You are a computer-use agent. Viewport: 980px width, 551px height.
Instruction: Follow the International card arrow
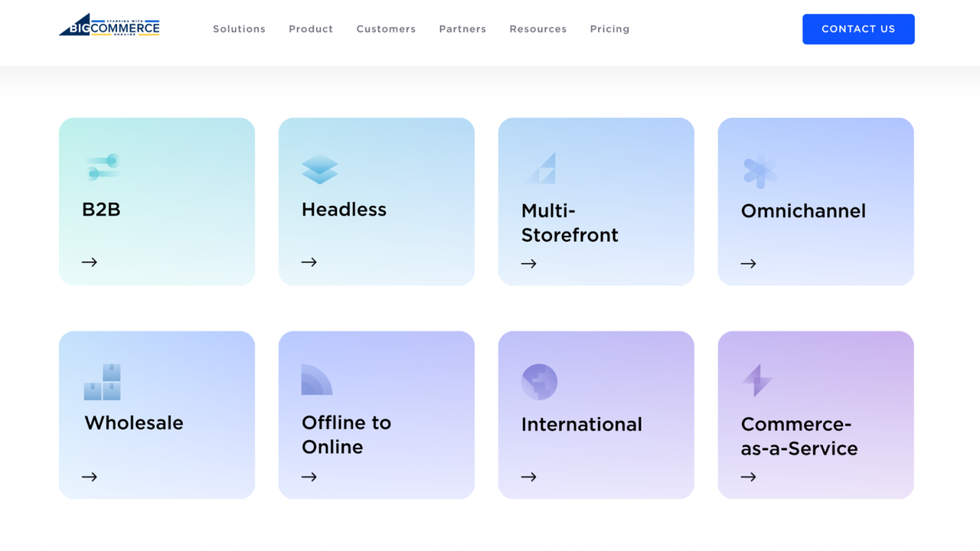pyautogui.click(x=528, y=476)
